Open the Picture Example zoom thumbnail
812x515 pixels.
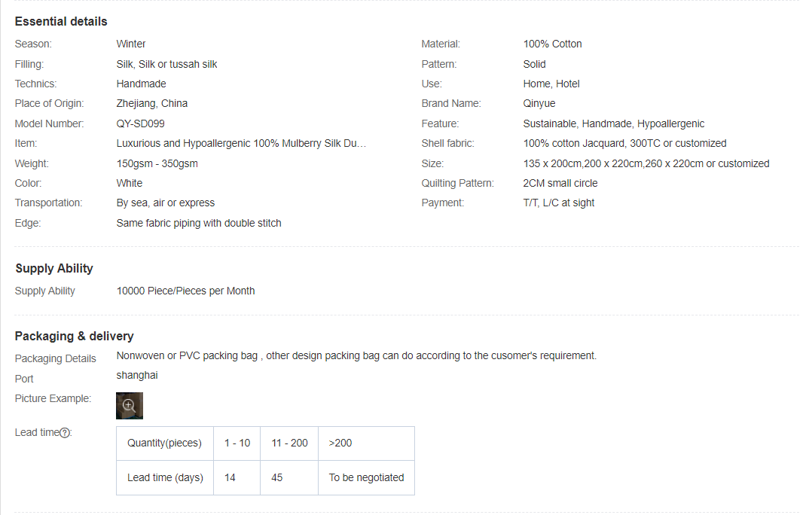129,405
